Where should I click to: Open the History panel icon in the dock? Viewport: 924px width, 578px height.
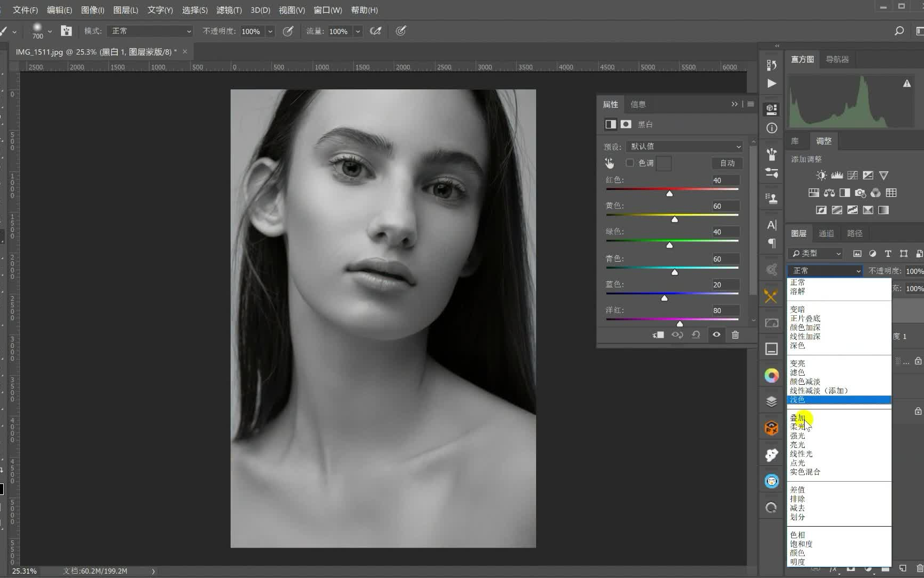coord(771,65)
